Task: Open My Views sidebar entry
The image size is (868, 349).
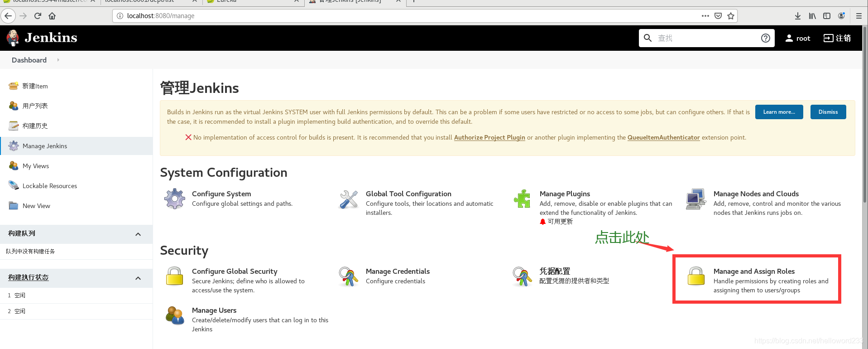Action: pyautogui.click(x=36, y=166)
